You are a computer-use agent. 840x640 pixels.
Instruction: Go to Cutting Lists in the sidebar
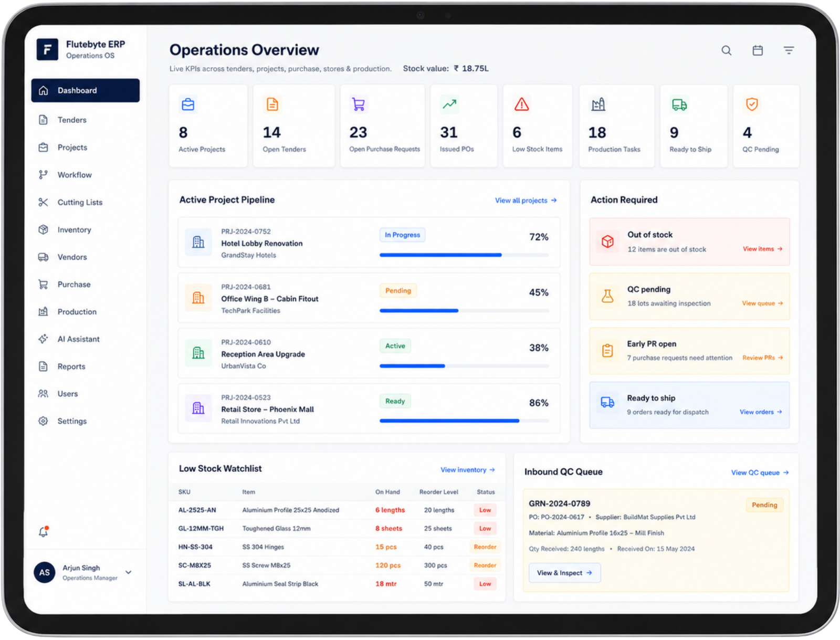[86, 202]
